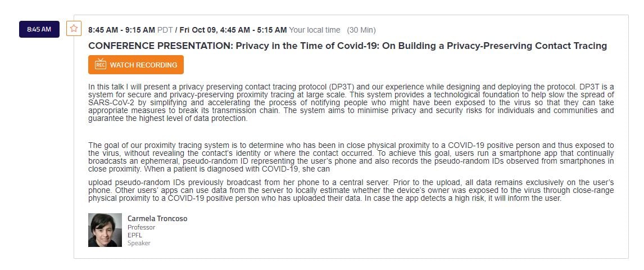Click the REC icon on the recording button

[101, 65]
